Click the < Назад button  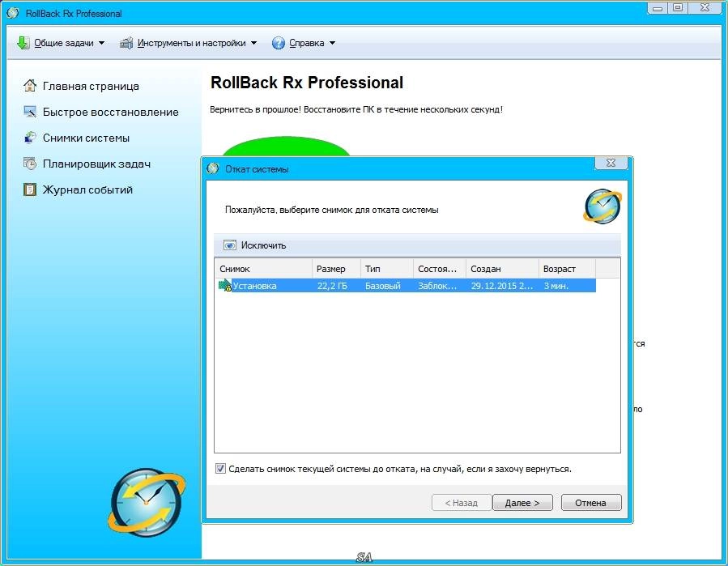point(462,502)
